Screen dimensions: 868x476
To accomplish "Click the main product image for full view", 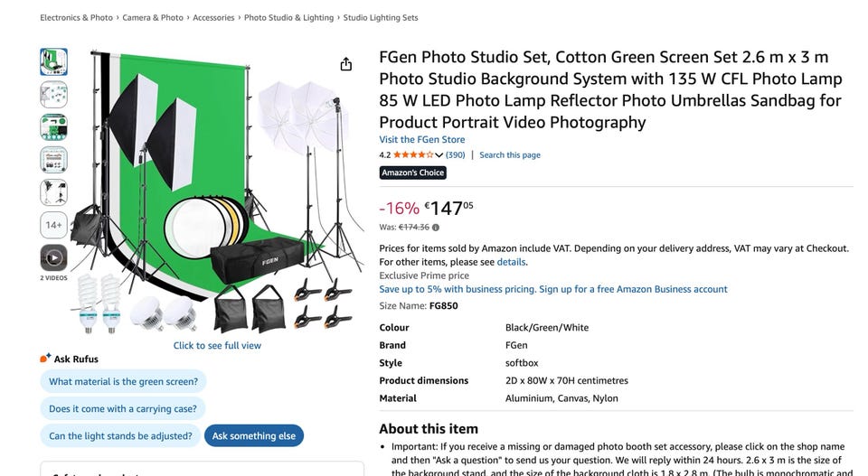I will [217, 190].
